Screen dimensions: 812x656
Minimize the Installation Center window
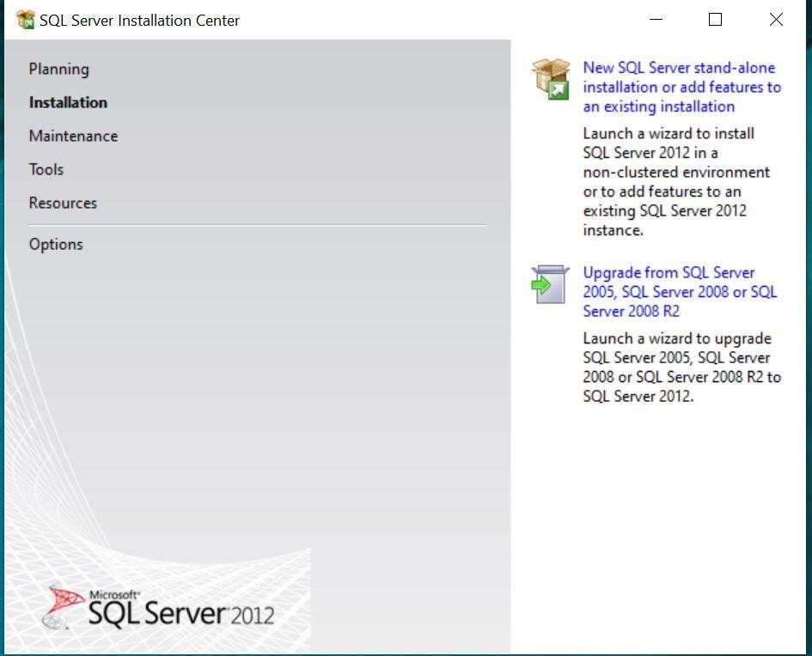coord(656,19)
